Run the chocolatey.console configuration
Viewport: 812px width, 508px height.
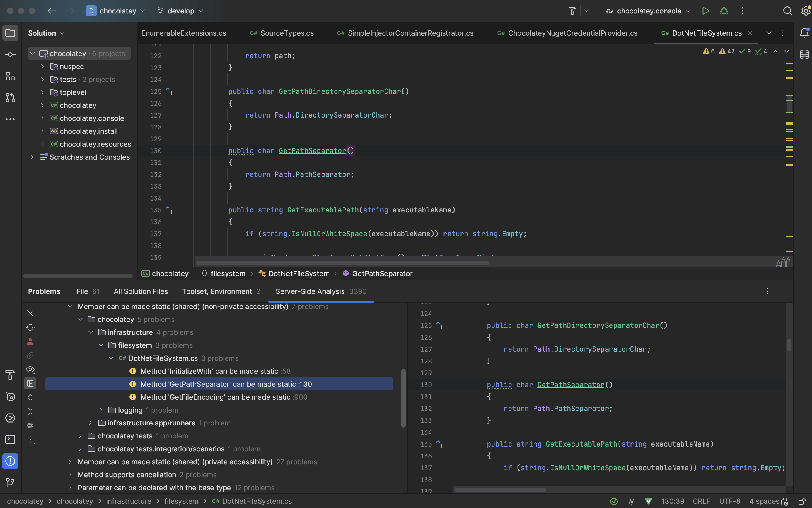[x=705, y=11]
